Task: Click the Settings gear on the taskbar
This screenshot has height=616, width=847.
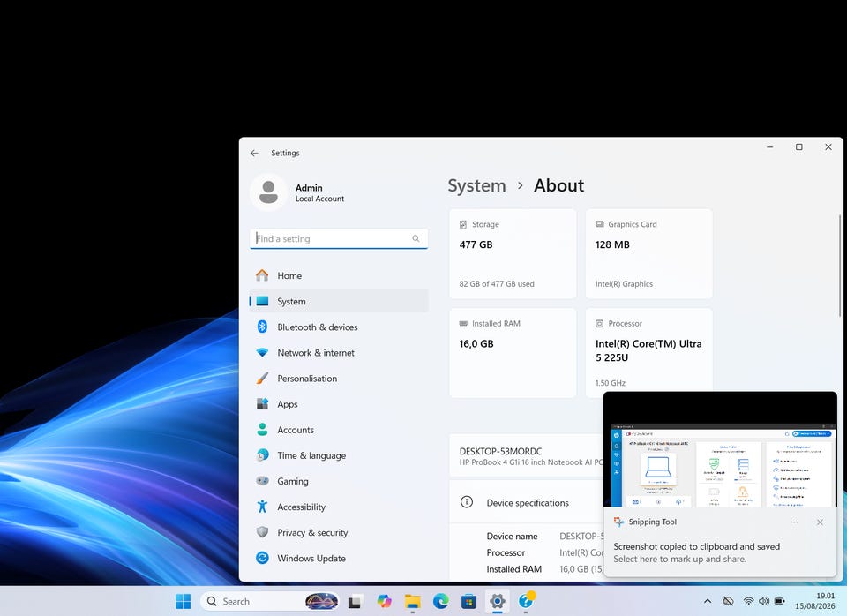Action: 498,601
